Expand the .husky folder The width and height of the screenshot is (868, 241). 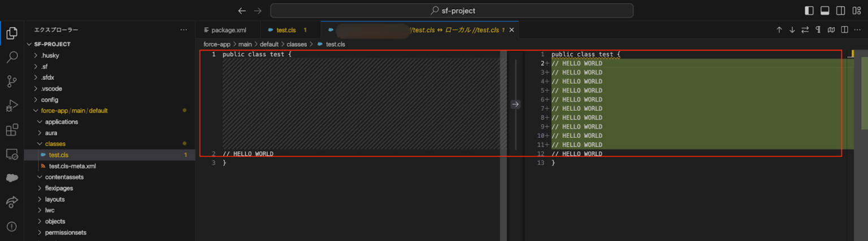50,55
